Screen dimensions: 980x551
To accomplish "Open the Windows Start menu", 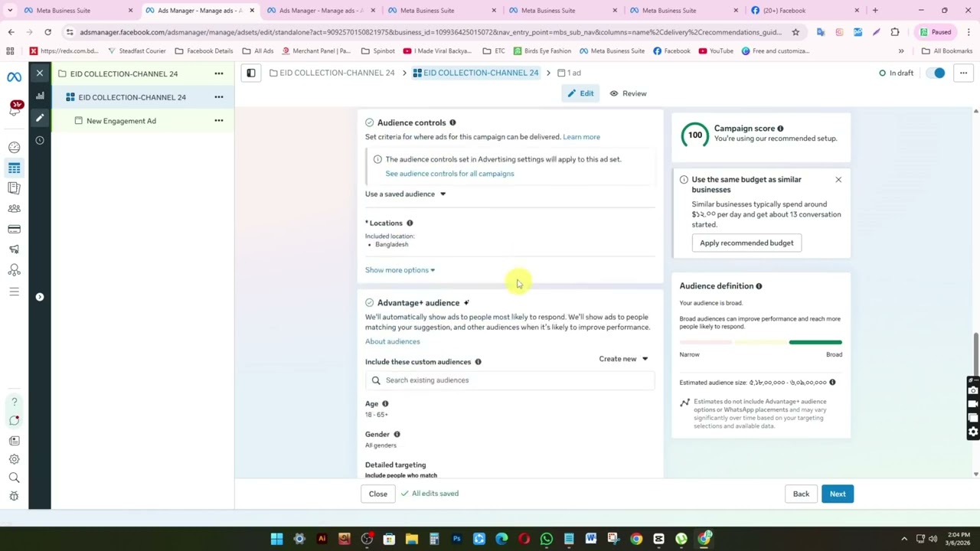I will pyautogui.click(x=276, y=540).
